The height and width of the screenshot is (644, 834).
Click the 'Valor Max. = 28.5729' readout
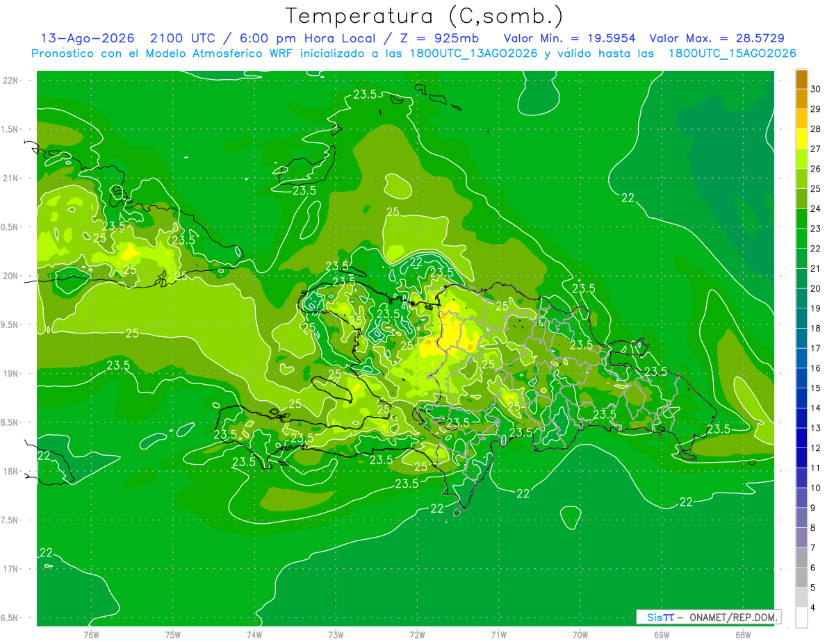point(717,38)
